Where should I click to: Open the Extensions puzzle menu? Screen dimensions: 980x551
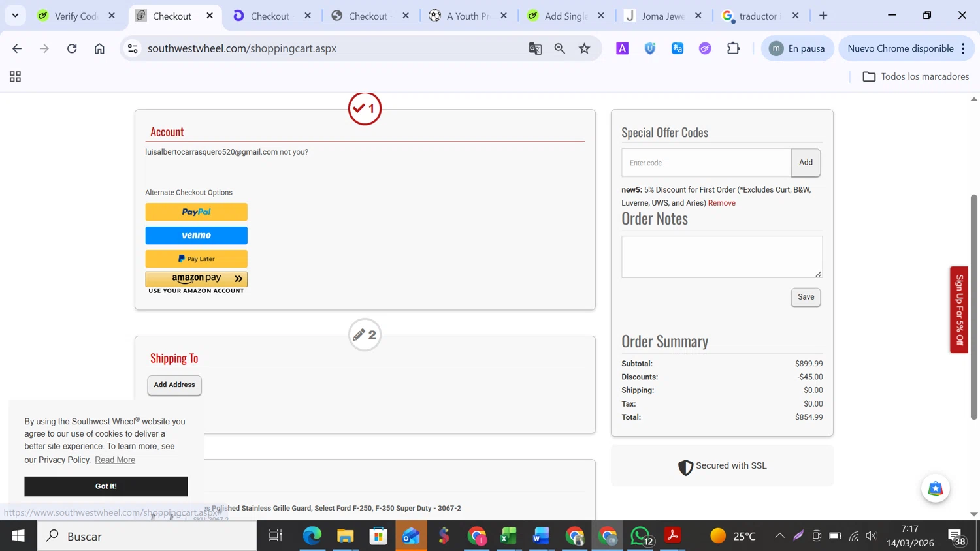coord(733,48)
